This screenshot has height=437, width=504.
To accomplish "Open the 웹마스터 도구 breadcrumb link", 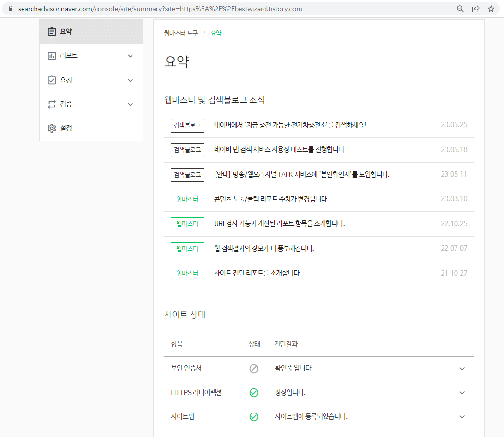I will [182, 33].
